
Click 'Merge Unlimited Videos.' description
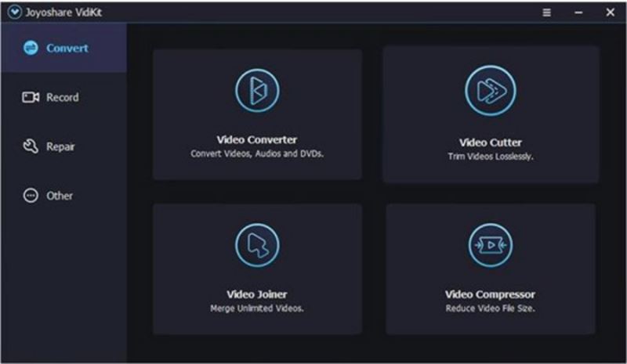click(x=257, y=308)
